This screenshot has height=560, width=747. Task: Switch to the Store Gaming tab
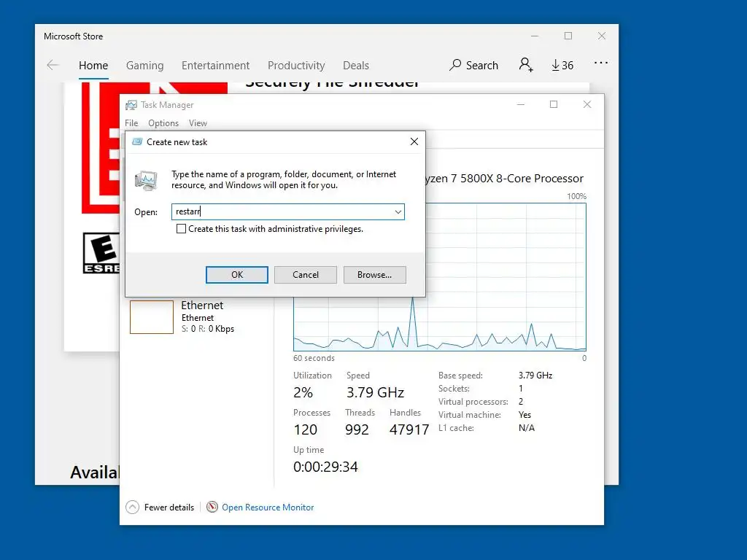click(x=145, y=65)
